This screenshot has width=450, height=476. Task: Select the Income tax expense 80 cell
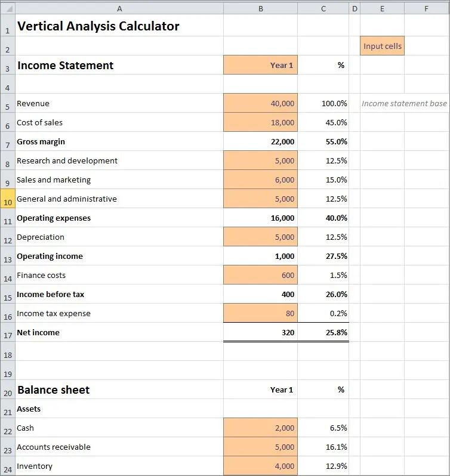point(260,313)
